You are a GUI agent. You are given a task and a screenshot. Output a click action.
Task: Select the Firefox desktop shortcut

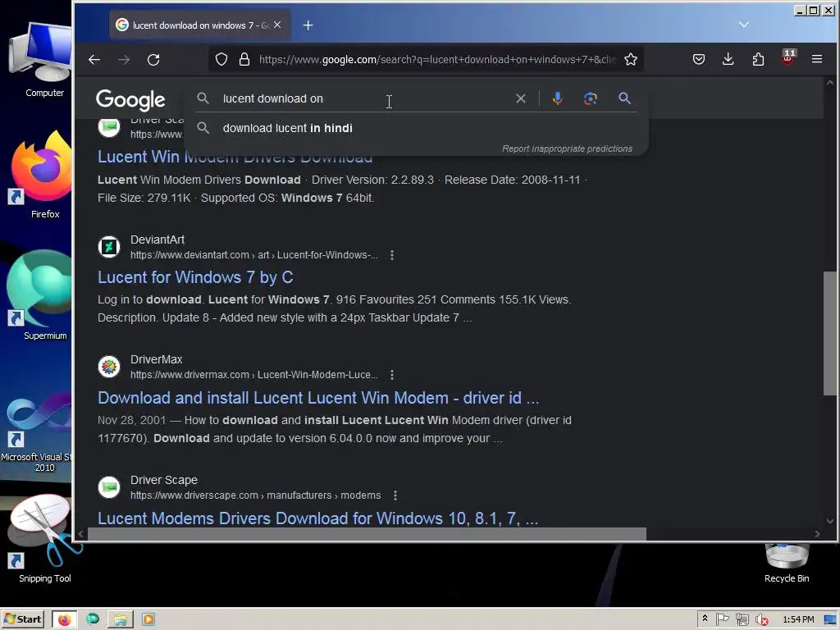[x=43, y=176]
